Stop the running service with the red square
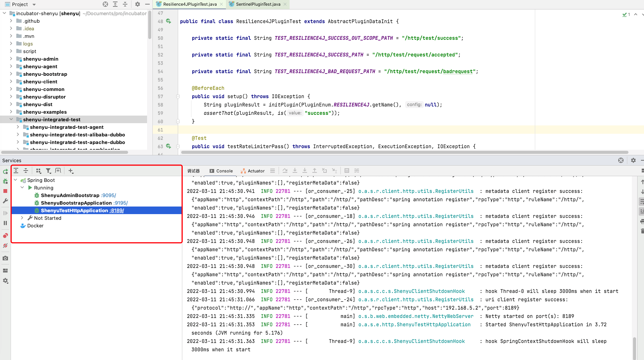This screenshot has height=360, width=644. tap(5, 191)
